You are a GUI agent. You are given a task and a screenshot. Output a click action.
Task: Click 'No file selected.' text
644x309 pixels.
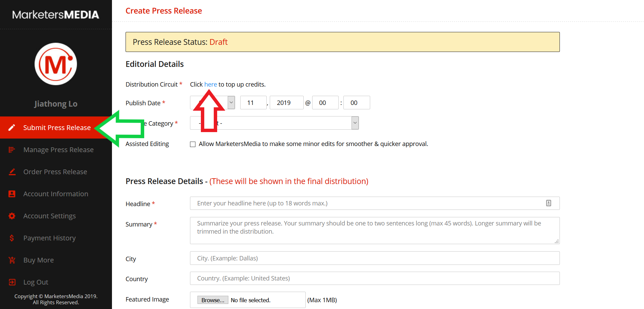(x=250, y=300)
